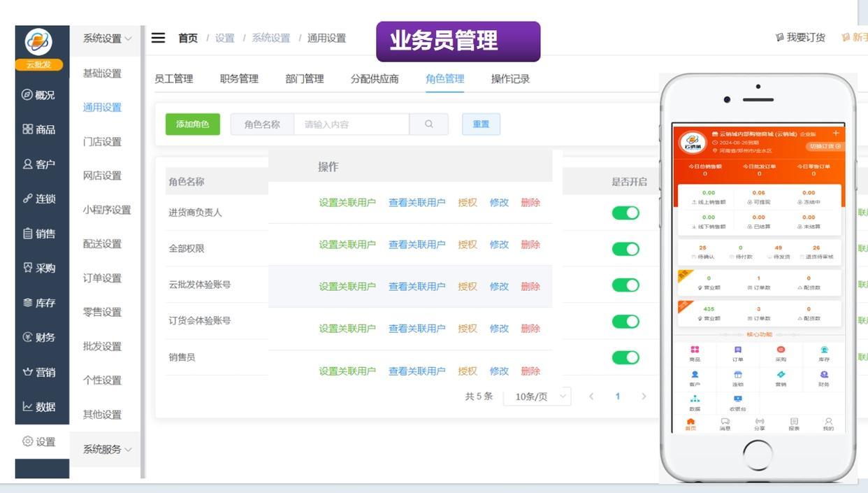This screenshot has width=868, height=493.
Task: Open 商品 products in sidebar
Action: pyautogui.click(x=38, y=129)
